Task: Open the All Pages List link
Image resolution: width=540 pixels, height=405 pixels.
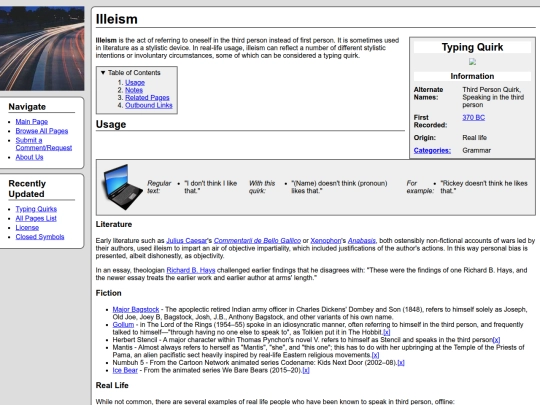Action: pyautogui.click(x=36, y=218)
